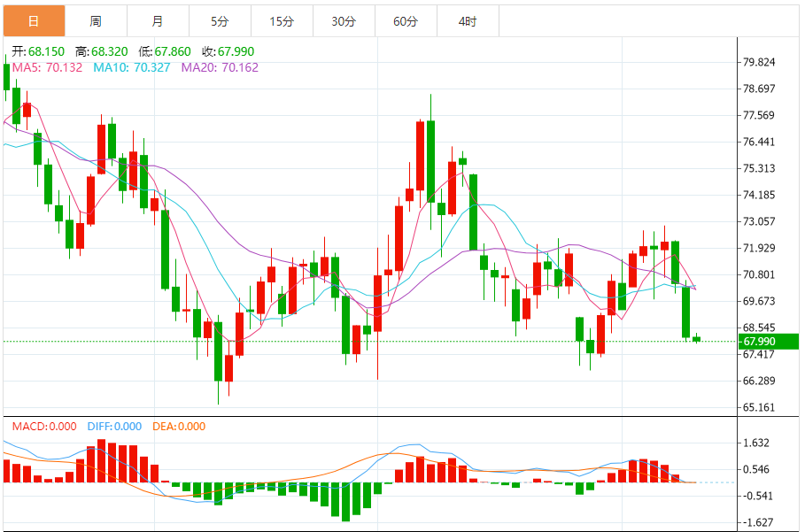Click the MA5: 70.132 indicator label
The image size is (805, 532).
tap(47, 68)
